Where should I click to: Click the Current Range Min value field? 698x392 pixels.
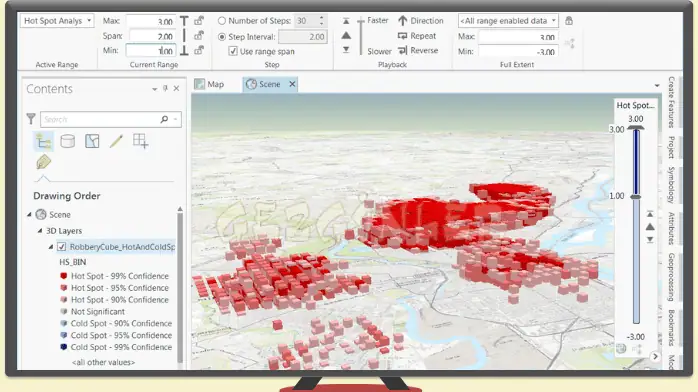[x=151, y=51]
